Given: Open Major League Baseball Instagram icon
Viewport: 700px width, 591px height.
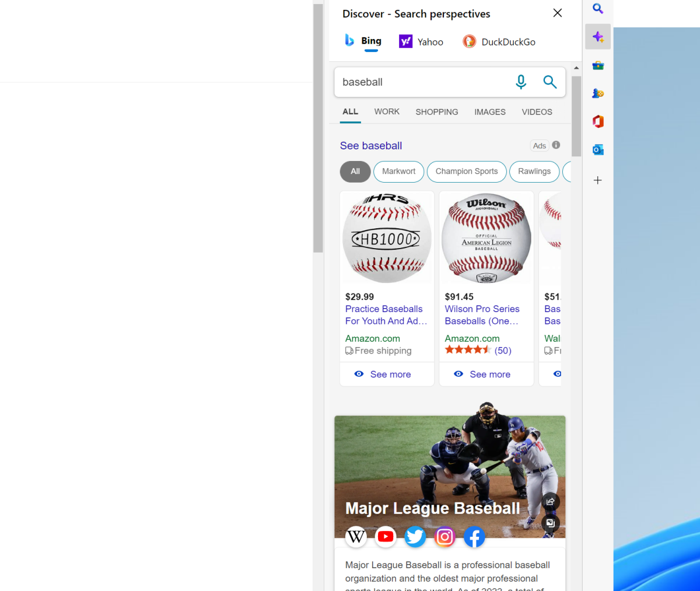Looking at the screenshot, I should [x=444, y=536].
